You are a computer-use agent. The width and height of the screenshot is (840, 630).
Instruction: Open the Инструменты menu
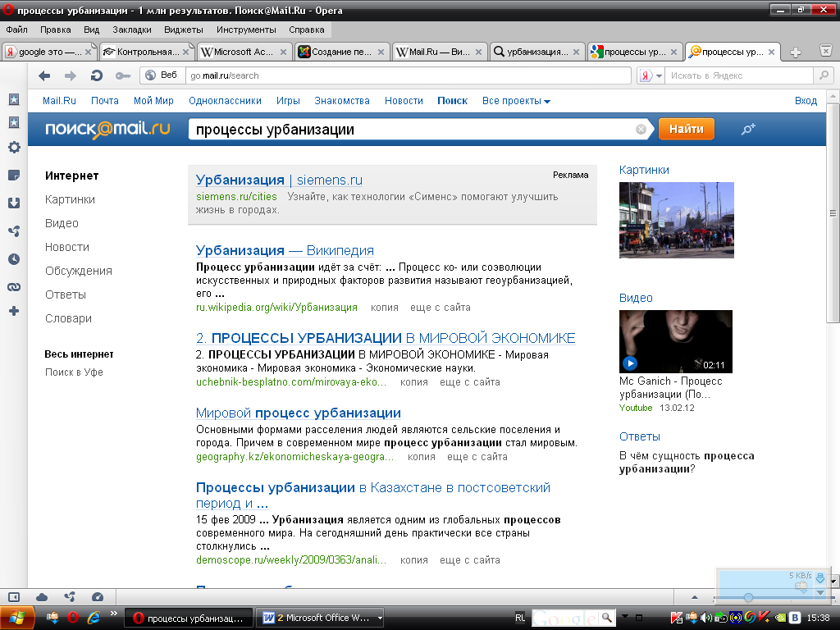tap(246, 30)
